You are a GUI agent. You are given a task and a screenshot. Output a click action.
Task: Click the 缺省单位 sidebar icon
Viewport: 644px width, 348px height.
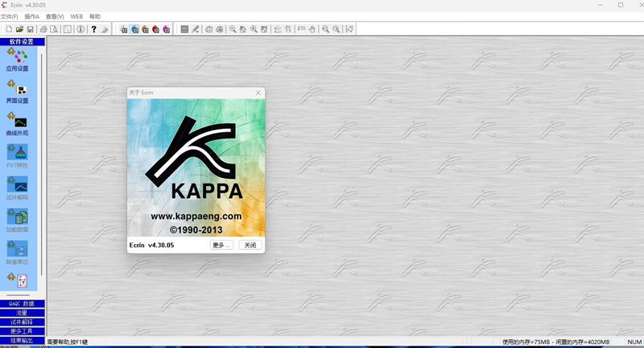(17, 249)
